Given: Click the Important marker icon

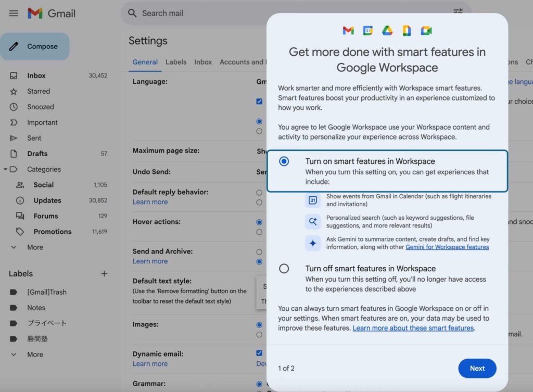Looking at the screenshot, I should [x=14, y=122].
